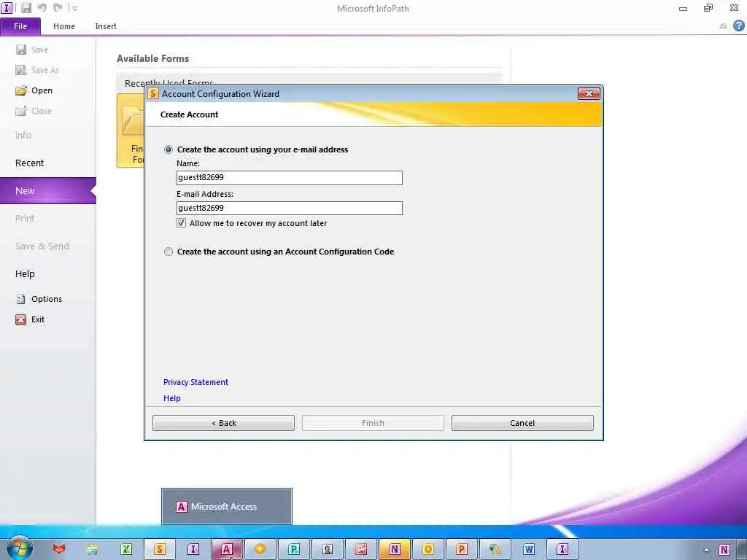Click the Back button in the wizard

pyautogui.click(x=223, y=423)
